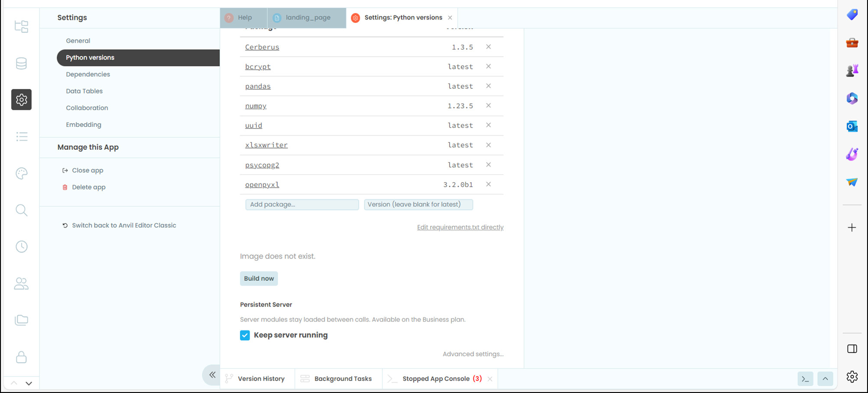Open the pandas package link

258,86
